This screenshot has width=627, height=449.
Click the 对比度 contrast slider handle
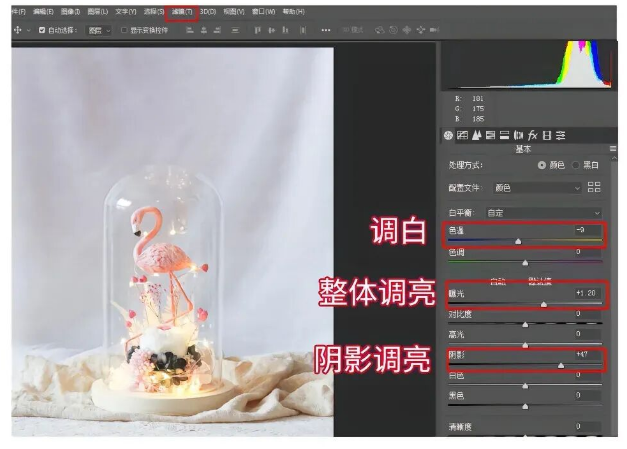pos(525,324)
